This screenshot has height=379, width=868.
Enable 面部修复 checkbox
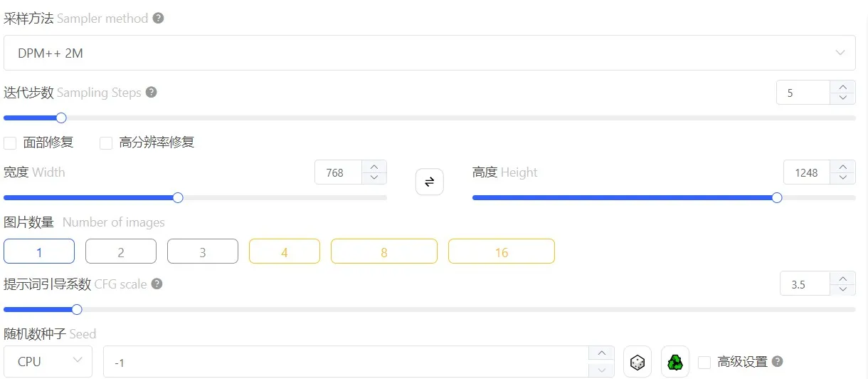click(10, 142)
